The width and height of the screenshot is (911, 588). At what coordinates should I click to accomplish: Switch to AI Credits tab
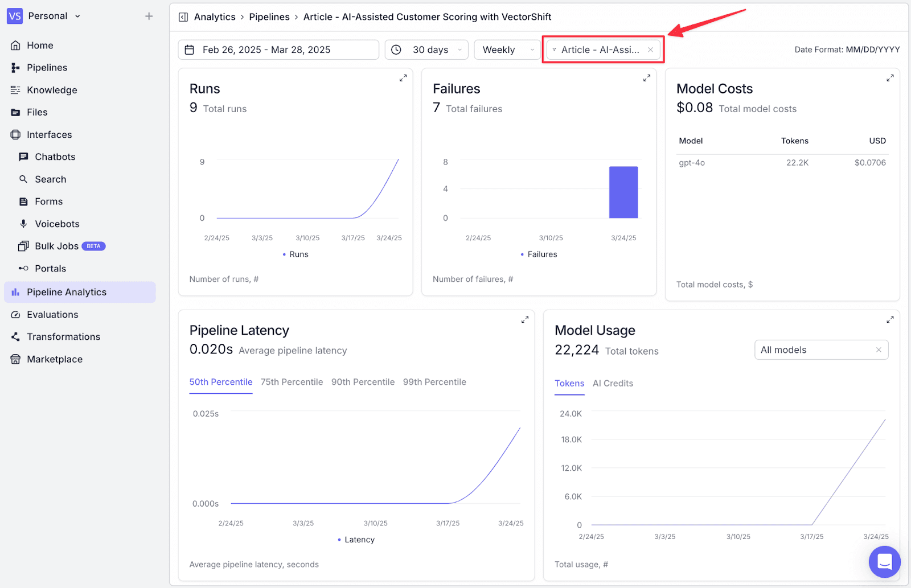coord(613,383)
